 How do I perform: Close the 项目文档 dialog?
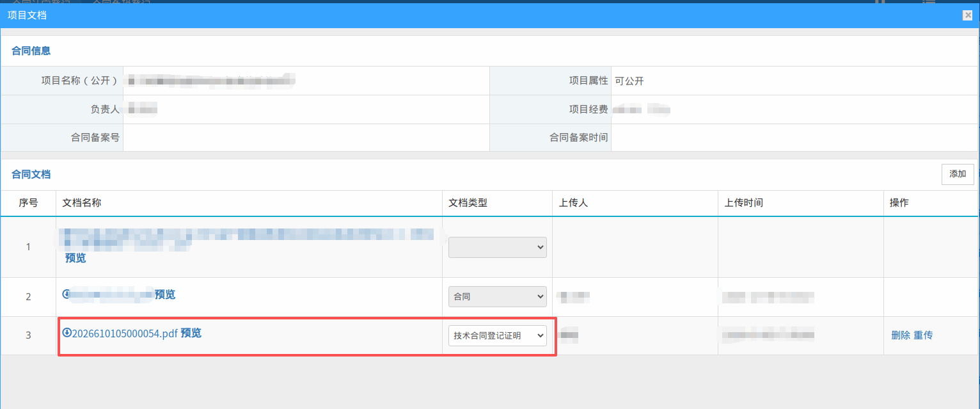(x=967, y=15)
